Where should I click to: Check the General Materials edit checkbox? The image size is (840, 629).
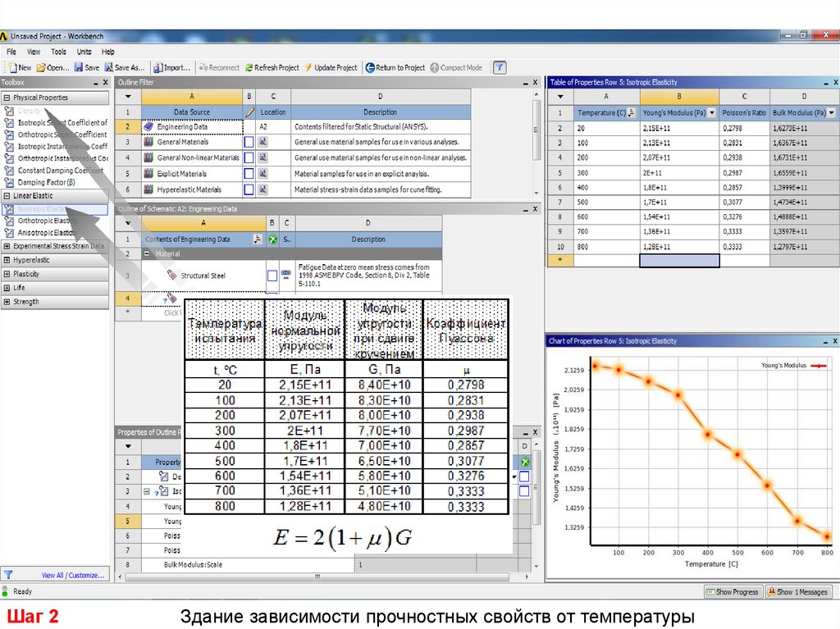click(249, 142)
